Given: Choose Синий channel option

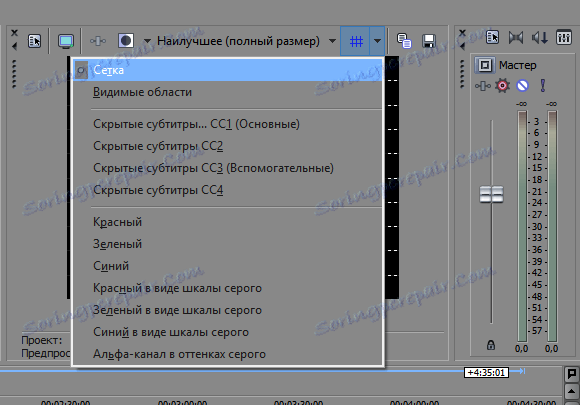Looking at the screenshot, I should point(227,266).
